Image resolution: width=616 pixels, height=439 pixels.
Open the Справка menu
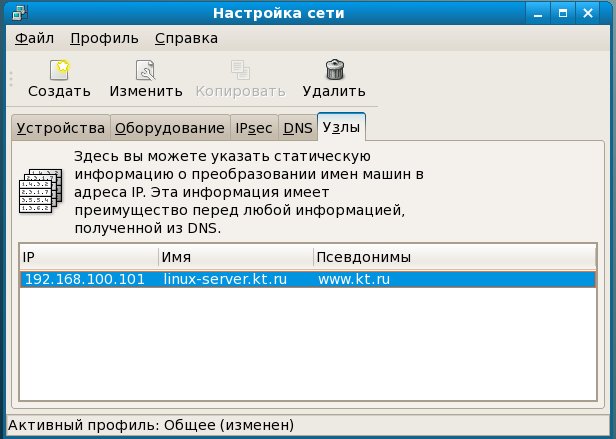186,39
